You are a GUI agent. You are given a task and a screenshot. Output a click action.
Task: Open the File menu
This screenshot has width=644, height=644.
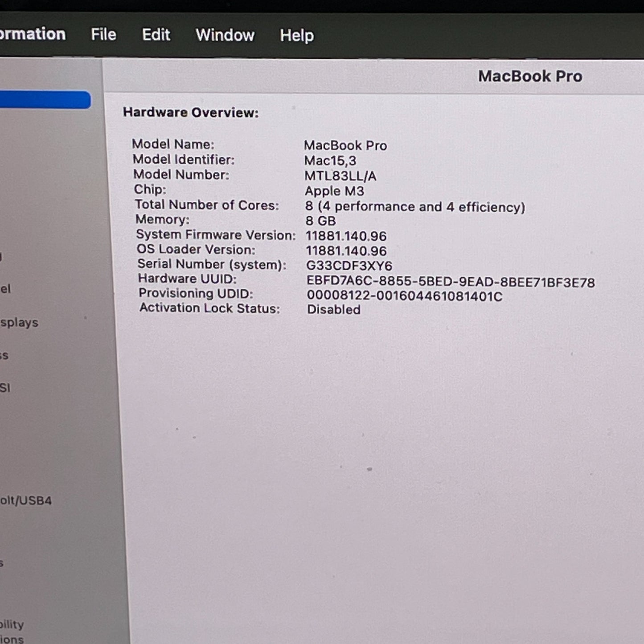(x=103, y=34)
